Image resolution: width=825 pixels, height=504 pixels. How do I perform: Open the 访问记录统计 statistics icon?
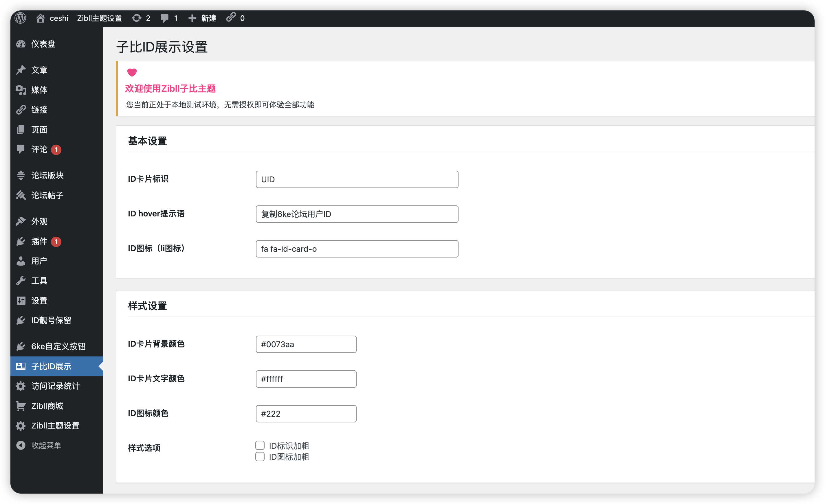[x=21, y=386]
